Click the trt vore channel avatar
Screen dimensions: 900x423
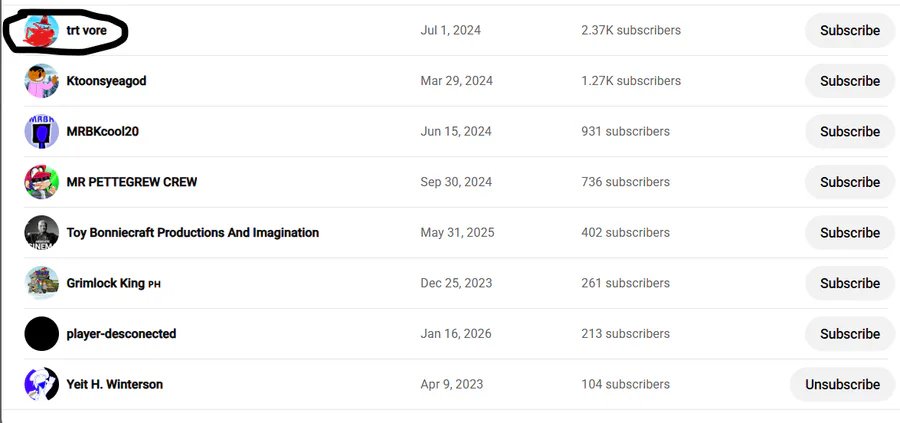[42, 32]
